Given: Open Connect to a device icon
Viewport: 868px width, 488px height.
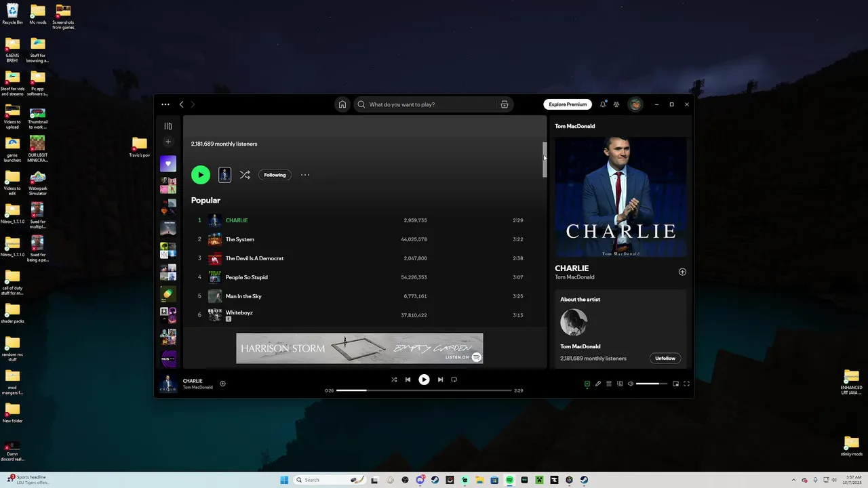Looking at the screenshot, I should (620, 384).
